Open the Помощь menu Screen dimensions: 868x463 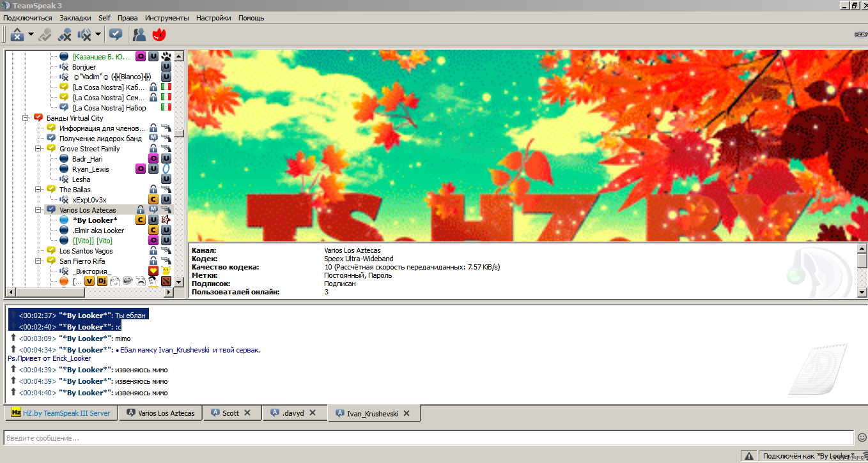click(x=251, y=18)
